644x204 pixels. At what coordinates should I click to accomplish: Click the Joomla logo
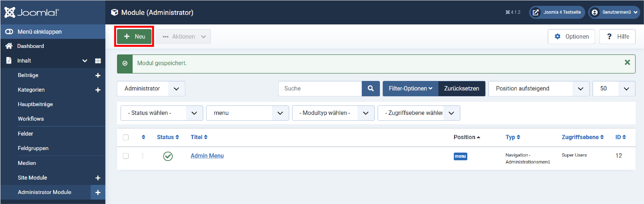[32, 12]
